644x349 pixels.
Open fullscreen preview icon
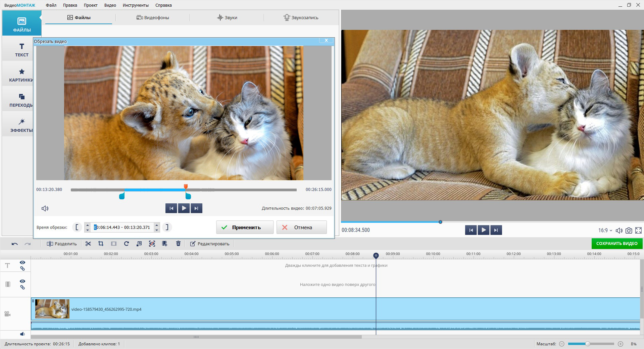638,231
